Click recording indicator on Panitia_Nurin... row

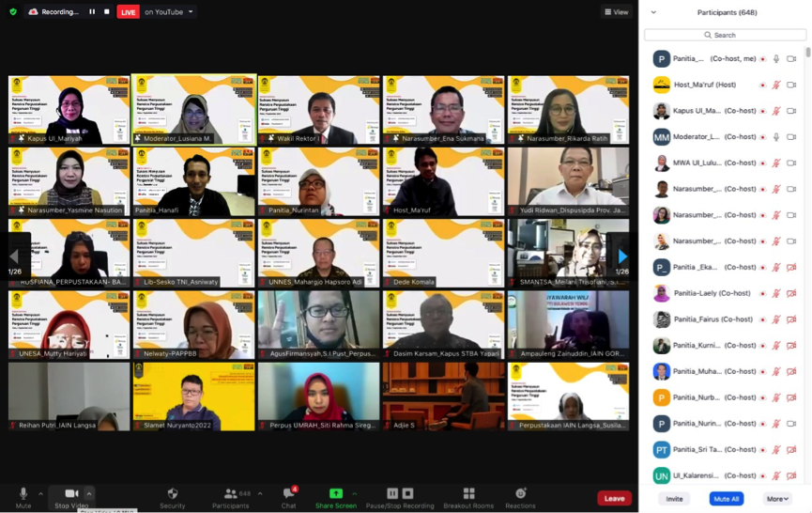pyautogui.click(x=763, y=424)
